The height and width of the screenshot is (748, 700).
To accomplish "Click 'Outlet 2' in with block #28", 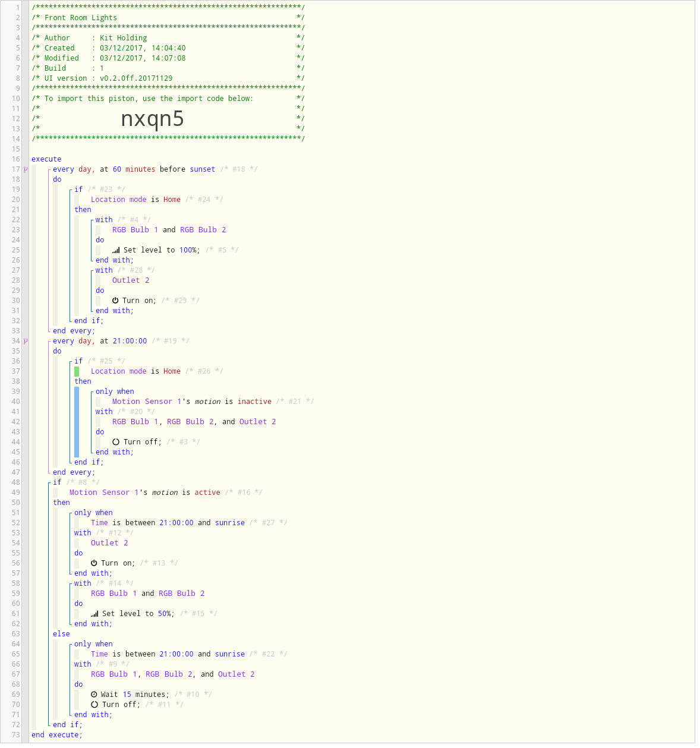I will click(x=131, y=280).
